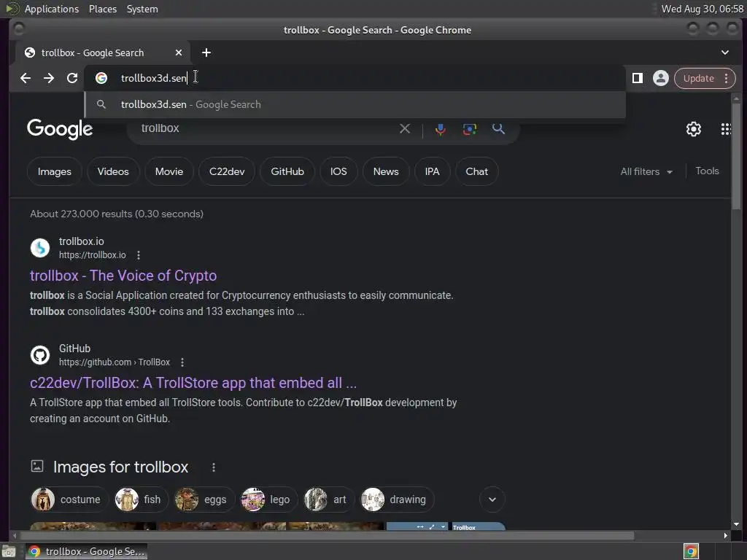Open Chrome three-dot menu next to Update
Viewport: 747px width, 560px height.
coord(727,78)
